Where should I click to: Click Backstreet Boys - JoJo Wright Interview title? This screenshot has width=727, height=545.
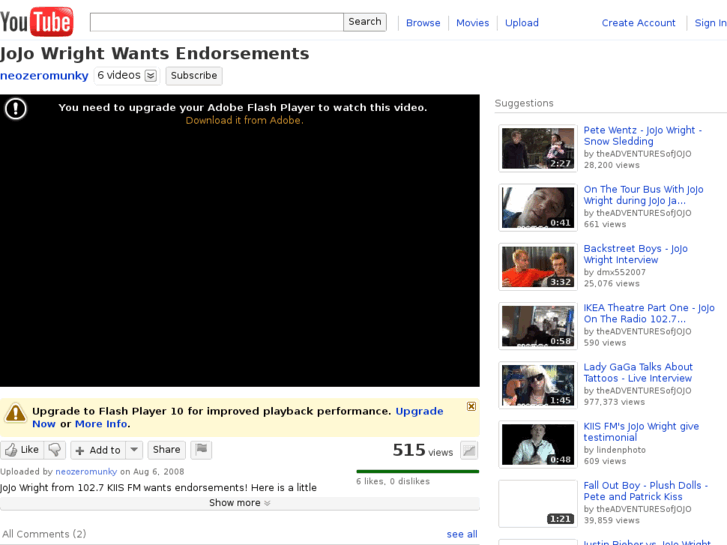[636, 254]
